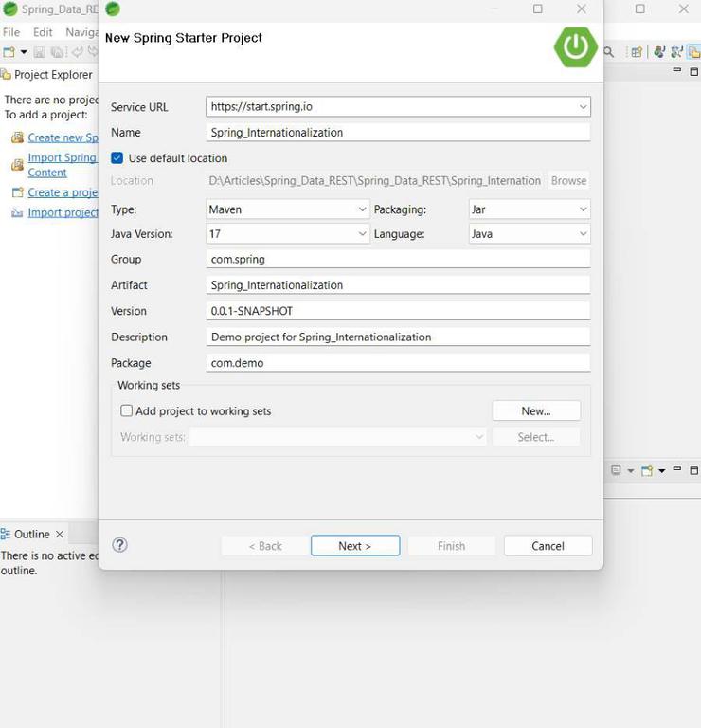This screenshot has width=701, height=728.
Task: Open the Java Version dropdown showing 17
Action: pyautogui.click(x=288, y=233)
